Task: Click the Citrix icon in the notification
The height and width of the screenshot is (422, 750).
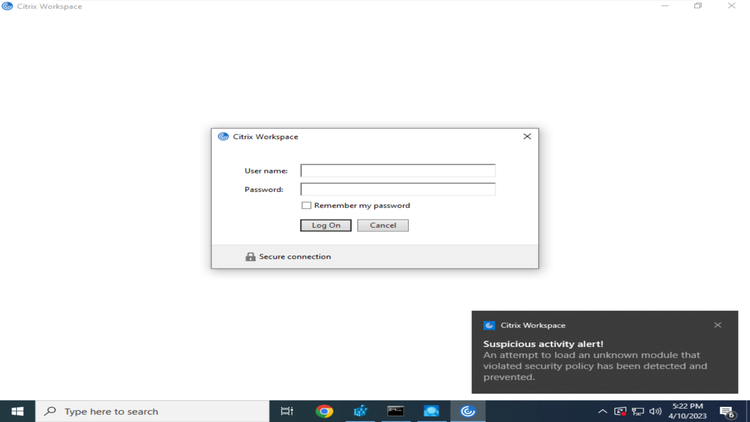Action: click(x=489, y=325)
